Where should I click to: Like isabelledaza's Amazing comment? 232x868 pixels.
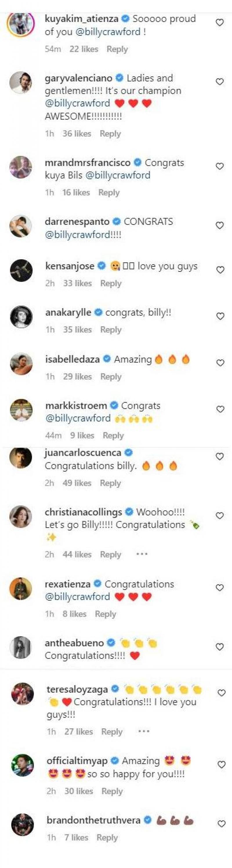[x=220, y=363]
